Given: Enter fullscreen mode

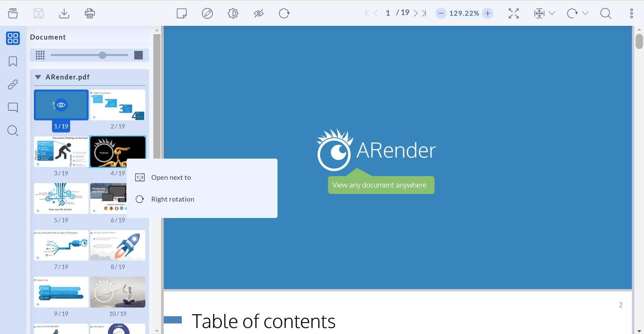Looking at the screenshot, I should coord(513,13).
